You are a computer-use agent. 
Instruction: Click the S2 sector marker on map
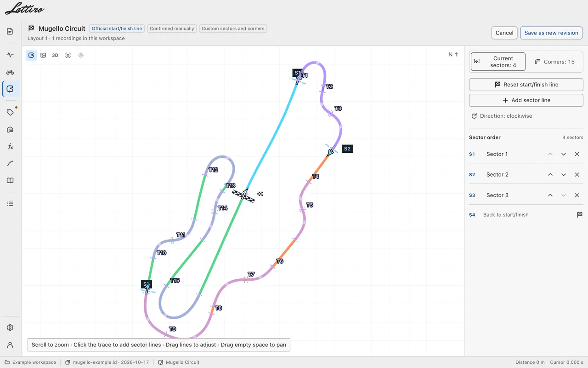(347, 149)
